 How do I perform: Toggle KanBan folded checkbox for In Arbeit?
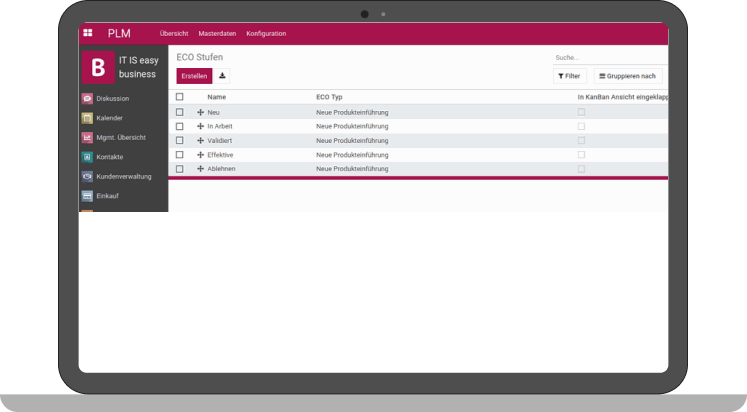[x=582, y=126]
